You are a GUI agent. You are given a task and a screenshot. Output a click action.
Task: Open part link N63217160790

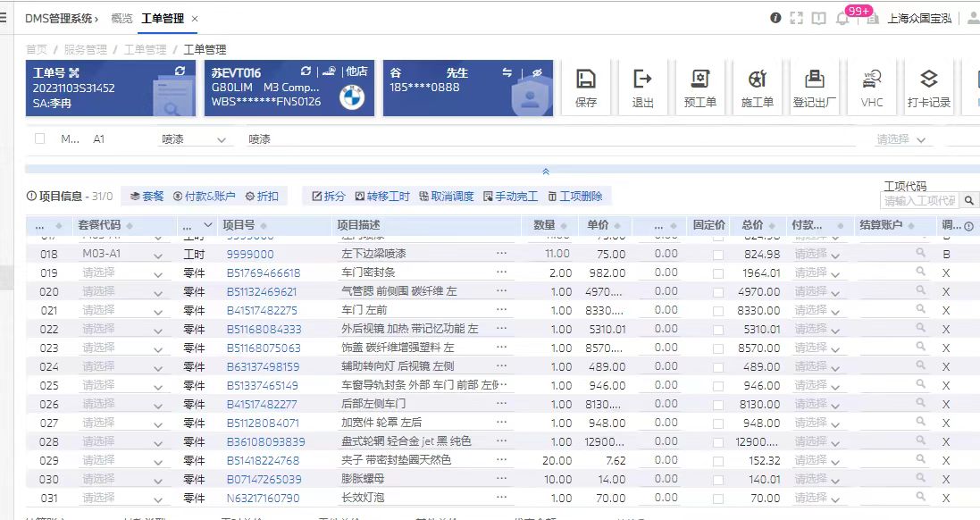click(x=263, y=499)
